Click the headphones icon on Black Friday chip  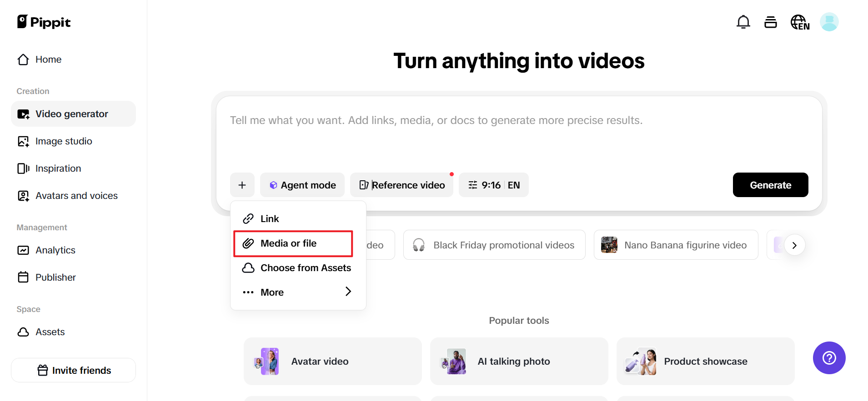pos(419,245)
